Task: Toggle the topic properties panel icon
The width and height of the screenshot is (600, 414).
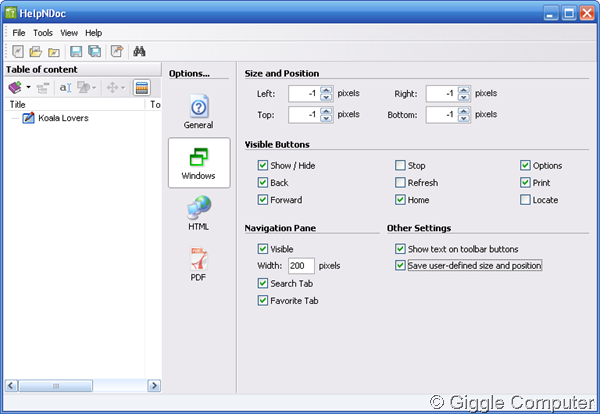Action: point(142,88)
